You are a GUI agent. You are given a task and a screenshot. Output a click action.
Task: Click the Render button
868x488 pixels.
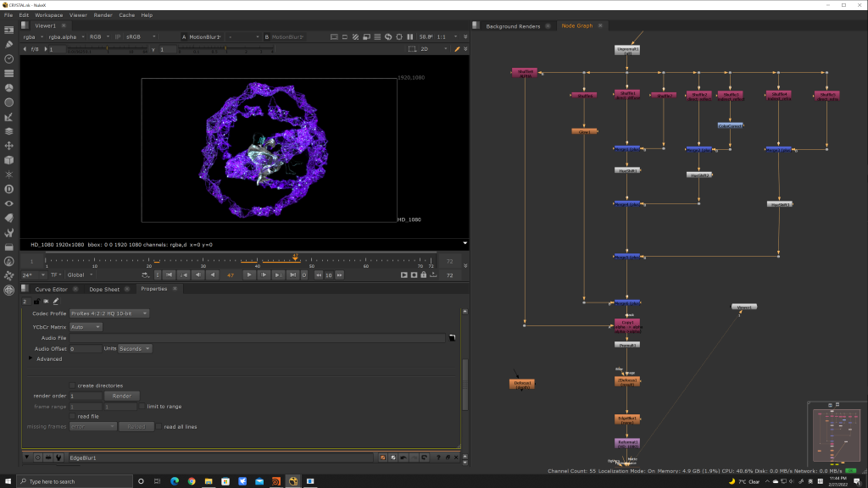coord(121,396)
